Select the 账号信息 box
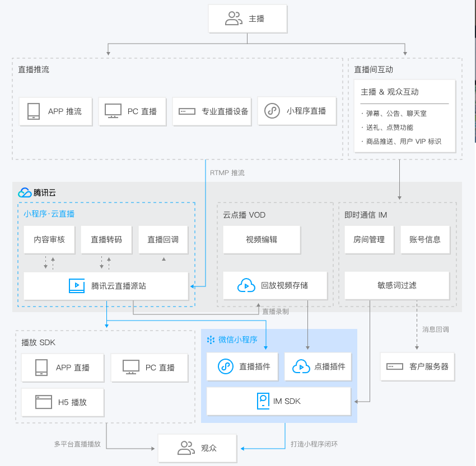This screenshot has height=466, width=476. (425, 239)
